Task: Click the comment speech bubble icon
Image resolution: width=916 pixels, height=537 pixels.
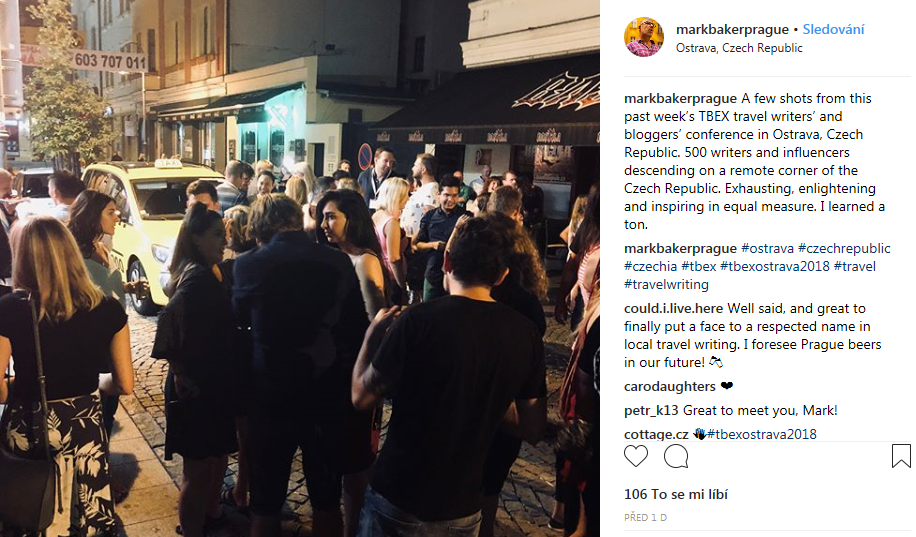Action: pos(676,456)
